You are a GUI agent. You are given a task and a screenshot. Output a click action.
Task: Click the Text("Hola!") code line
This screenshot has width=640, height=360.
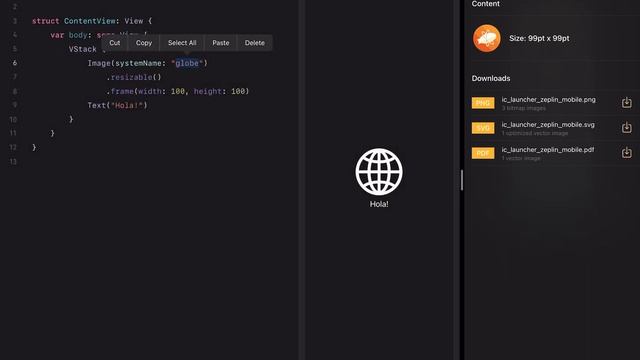pyautogui.click(x=117, y=105)
